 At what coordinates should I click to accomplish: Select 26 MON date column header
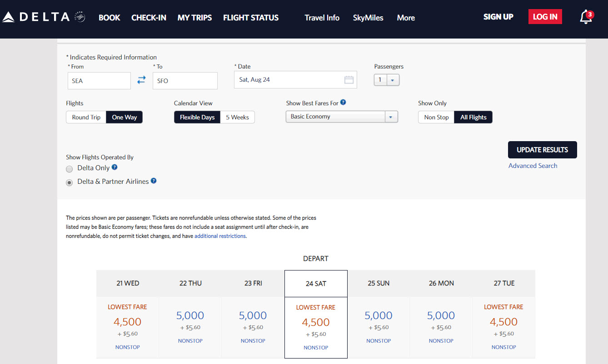pos(441,283)
